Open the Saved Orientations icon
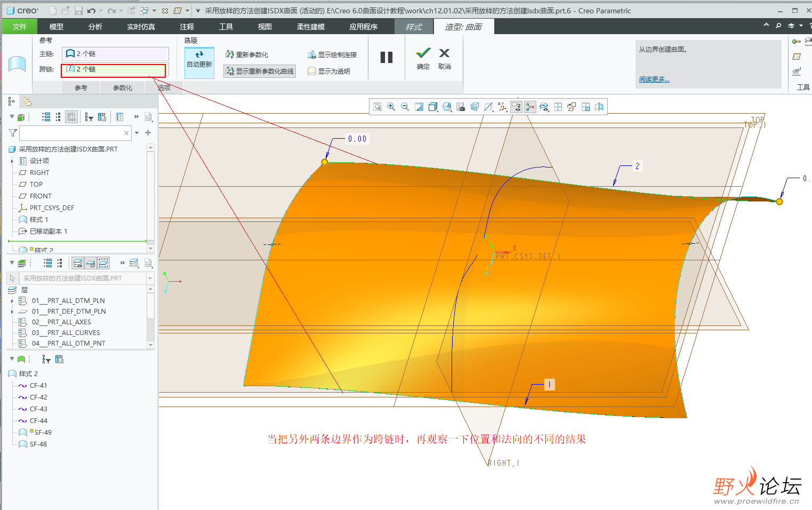This screenshot has width=812, height=510. (447, 107)
